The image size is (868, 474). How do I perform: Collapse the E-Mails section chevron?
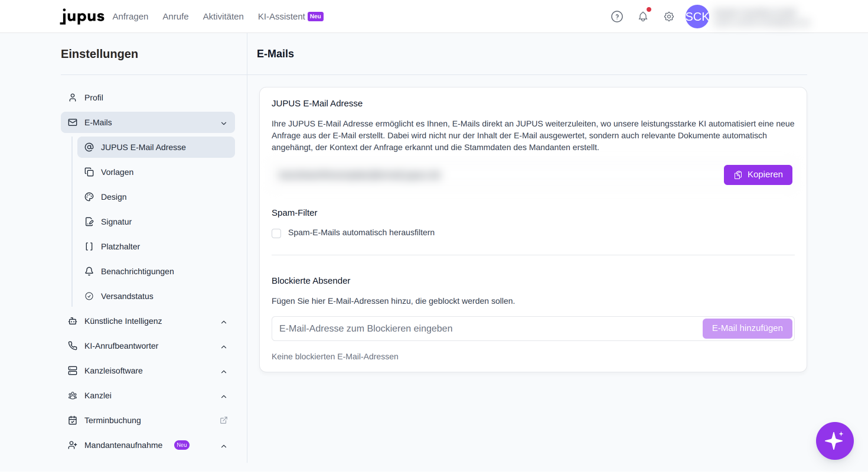[224, 123]
